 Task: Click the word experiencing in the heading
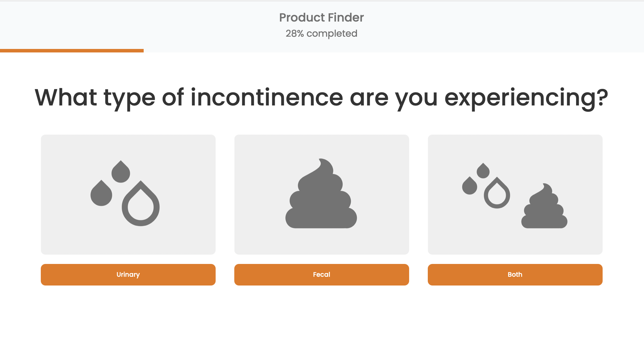tap(526, 98)
